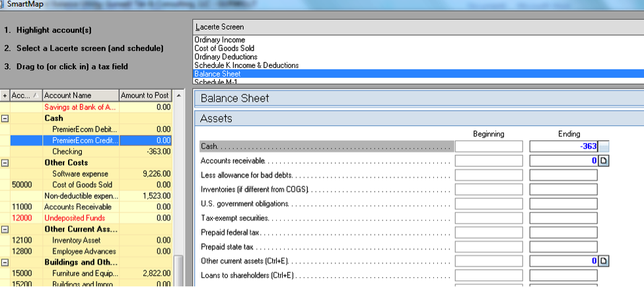The image size is (644, 287).
Task: Click the 2,822.00 furniture amount
Action: pos(157,273)
